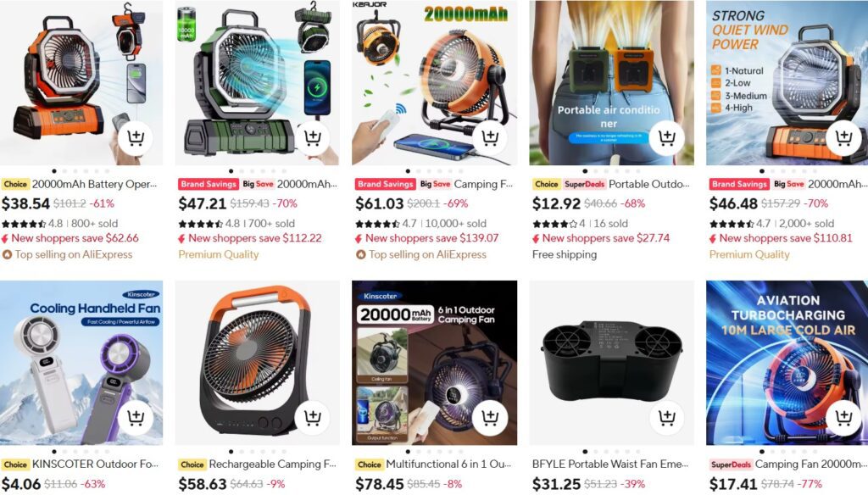
Task: Add the $38.54 orange fan to cart
Action: pos(136,137)
